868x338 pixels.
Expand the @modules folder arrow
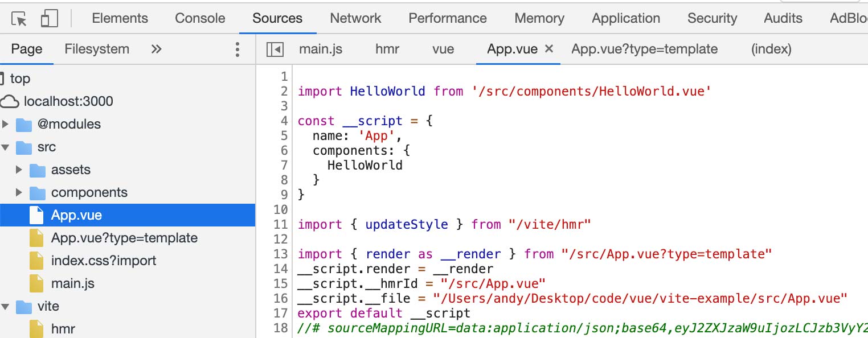pos(6,124)
